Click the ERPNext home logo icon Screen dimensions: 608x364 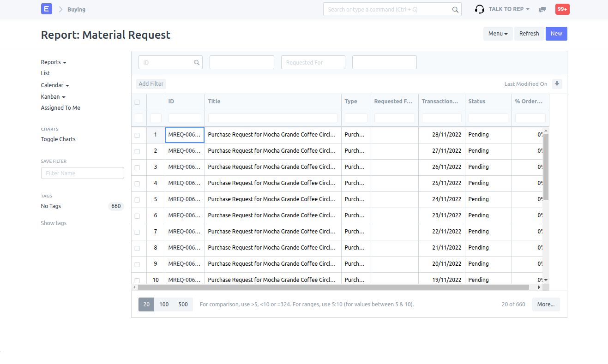(47, 9)
